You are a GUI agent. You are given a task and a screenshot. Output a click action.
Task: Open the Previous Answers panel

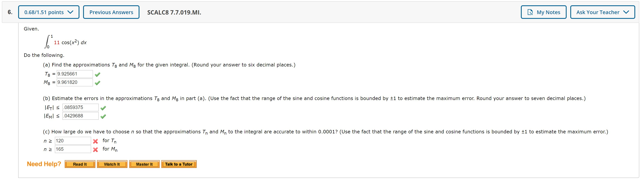click(111, 12)
